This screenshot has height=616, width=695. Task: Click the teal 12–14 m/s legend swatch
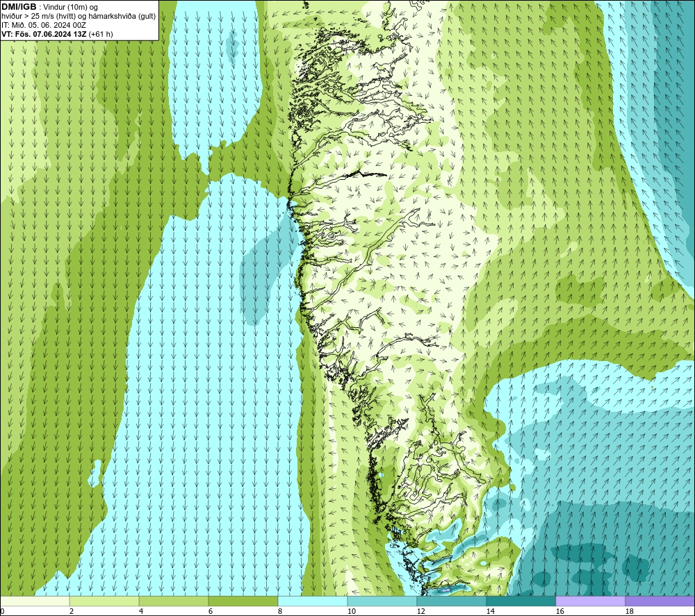(x=451, y=601)
